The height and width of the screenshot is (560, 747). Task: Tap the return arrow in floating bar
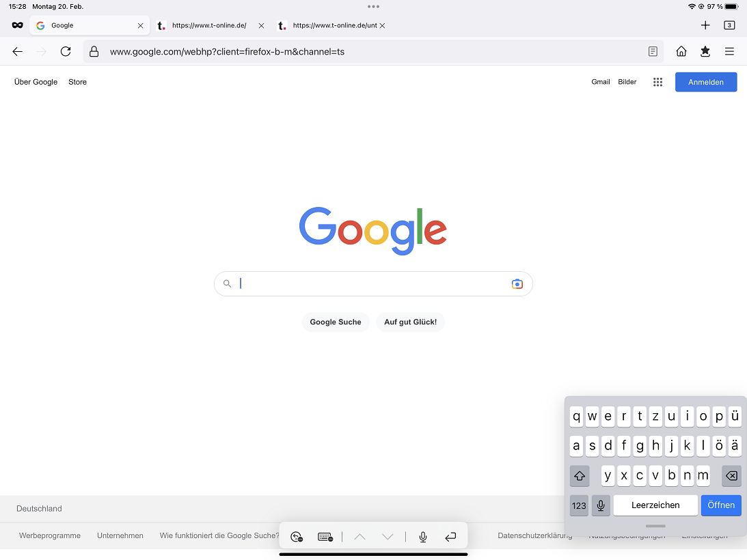pos(450,537)
